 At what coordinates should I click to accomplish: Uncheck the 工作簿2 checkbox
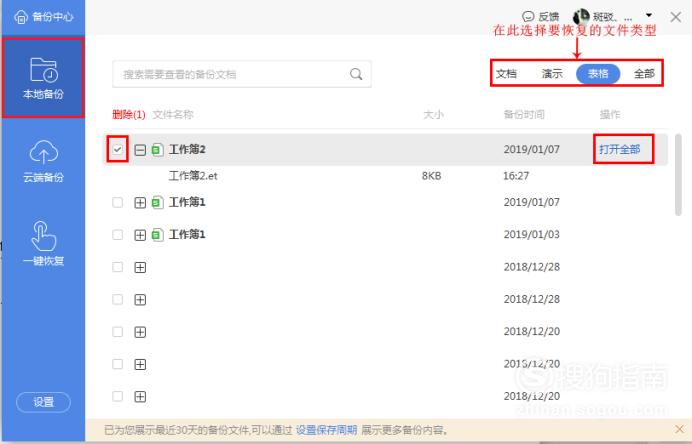tap(117, 150)
